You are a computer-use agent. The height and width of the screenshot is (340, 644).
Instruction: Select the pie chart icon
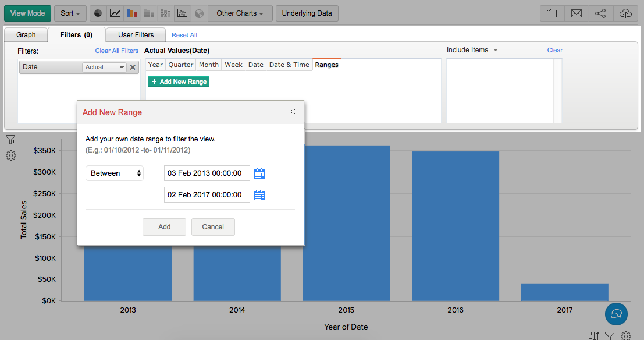98,13
